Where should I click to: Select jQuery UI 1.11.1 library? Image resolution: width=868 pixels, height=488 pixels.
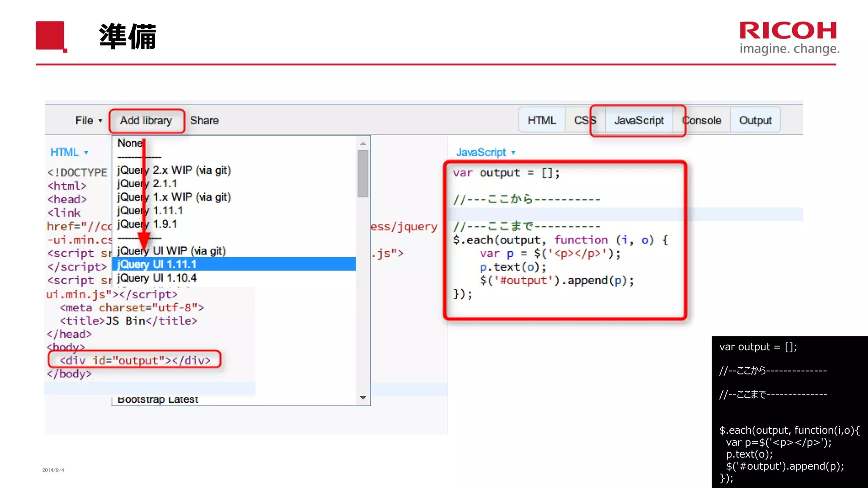point(157,264)
